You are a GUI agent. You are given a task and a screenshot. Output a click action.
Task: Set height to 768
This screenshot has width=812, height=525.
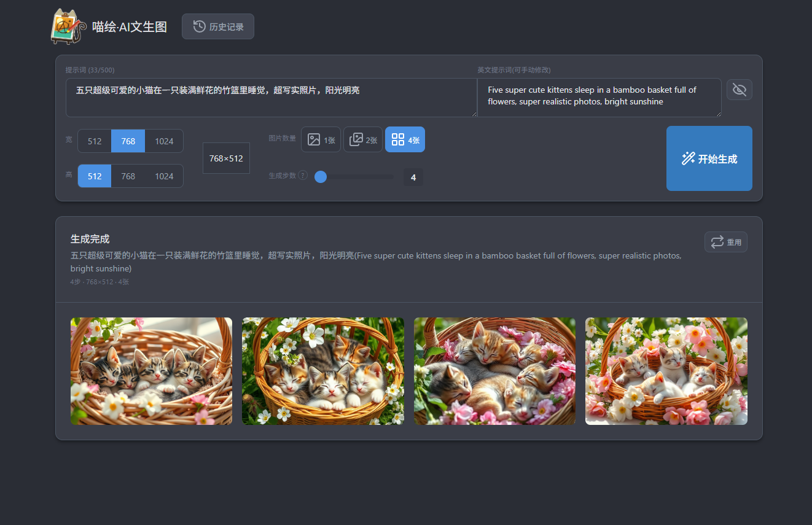[128, 176]
